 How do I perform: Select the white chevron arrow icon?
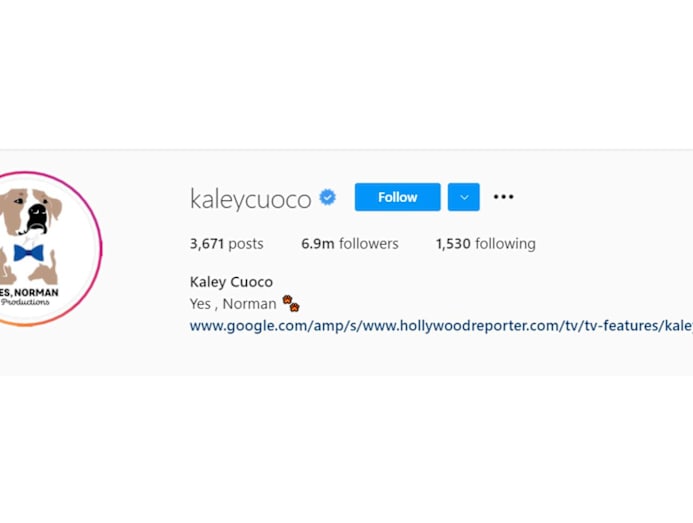click(464, 197)
